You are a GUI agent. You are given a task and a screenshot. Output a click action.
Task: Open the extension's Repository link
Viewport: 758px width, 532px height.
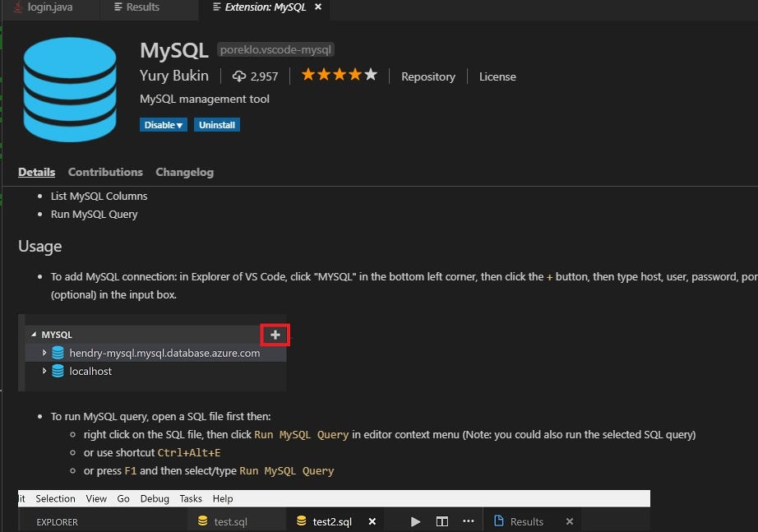click(x=428, y=76)
